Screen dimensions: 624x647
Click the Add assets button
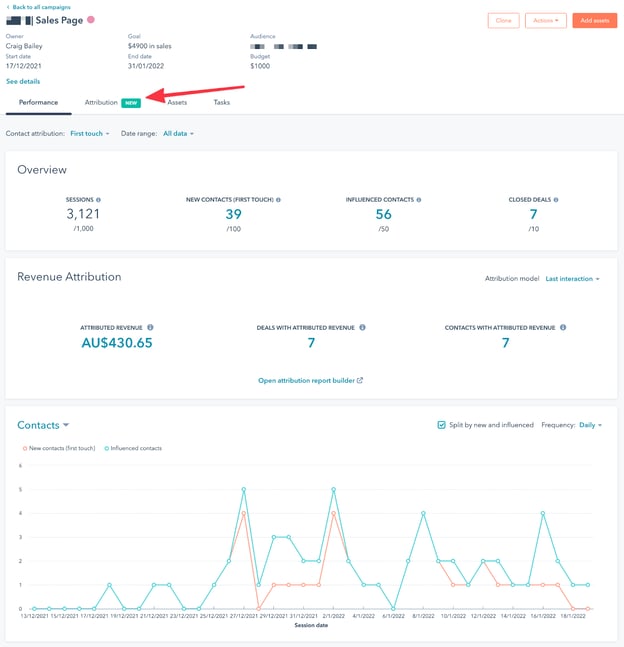[x=594, y=20]
